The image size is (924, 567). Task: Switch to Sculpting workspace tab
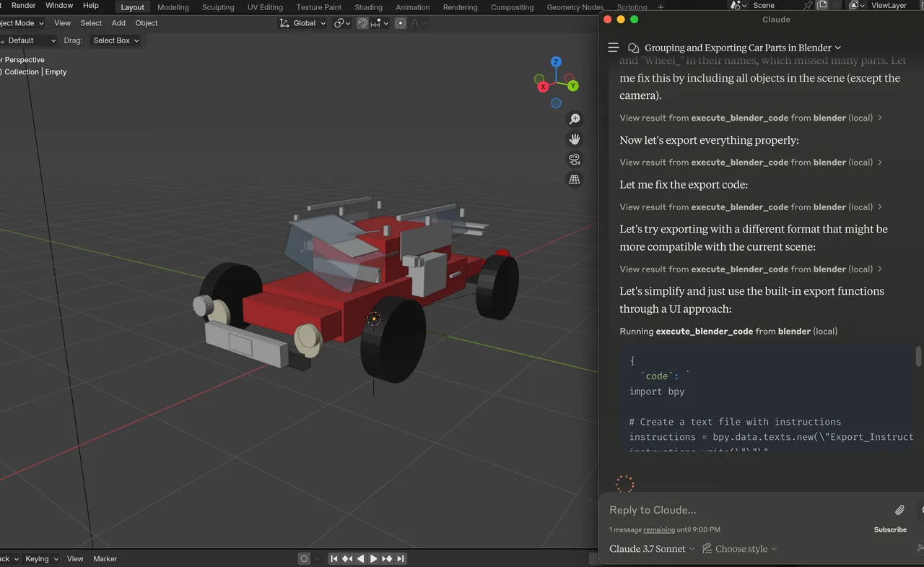(218, 7)
